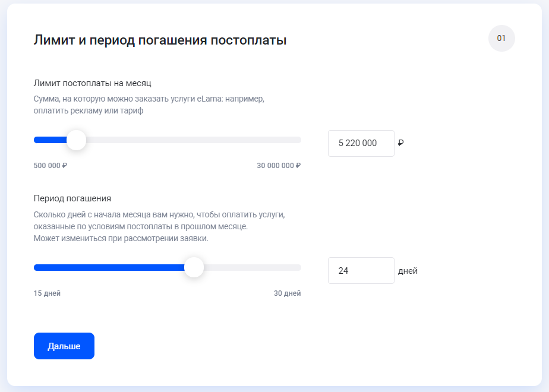The image size is (549, 392).
Task: Click the grey unfilled track of the limit slider
Action: tap(194, 140)
